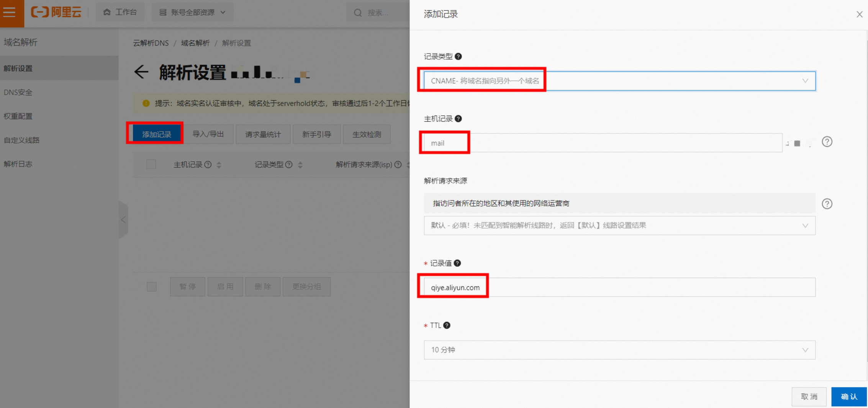The image size is (868, 408).
Task: Click the TTL help icon
Action: [x=447, y=325]
